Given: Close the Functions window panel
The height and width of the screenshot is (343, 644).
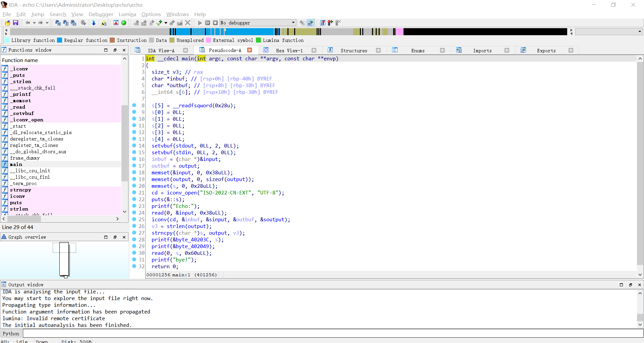Looking at the screenshot, I should click(x=124, y=50).
